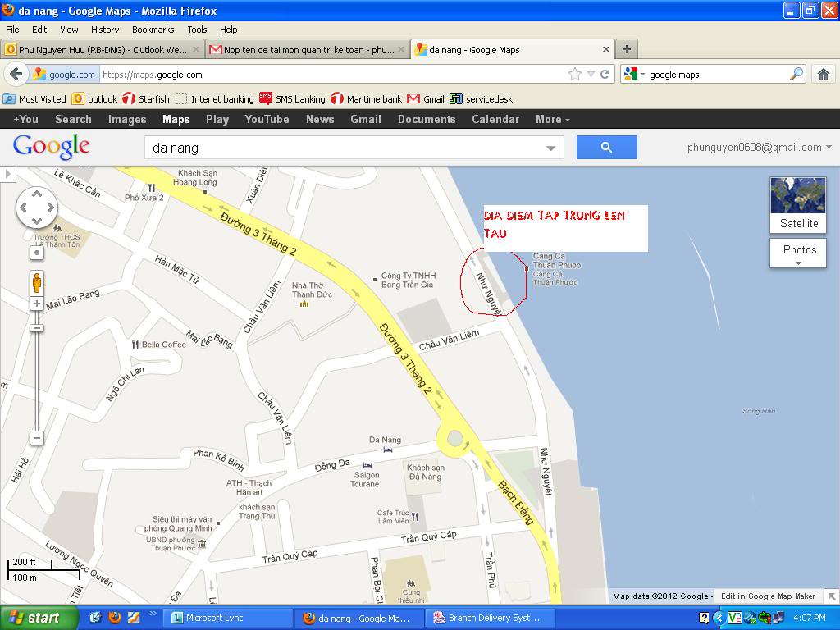Open the Intenet banking bookmark
Viewport: 840px width, 630px height.
click(x=215, y=98)
